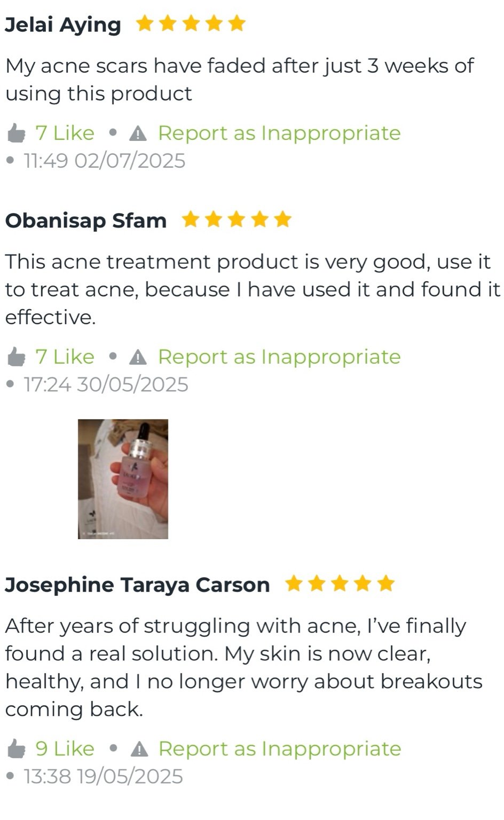This screenshot has width=504, height=820.
Task: Open the serum bottle photo thumbnail
Action: point(123,479)
